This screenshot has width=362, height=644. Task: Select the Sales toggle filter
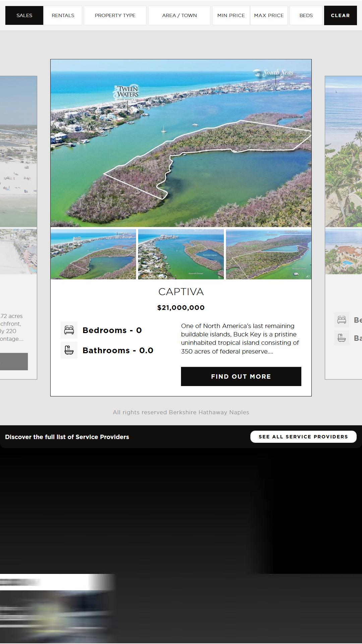(24, 15)
